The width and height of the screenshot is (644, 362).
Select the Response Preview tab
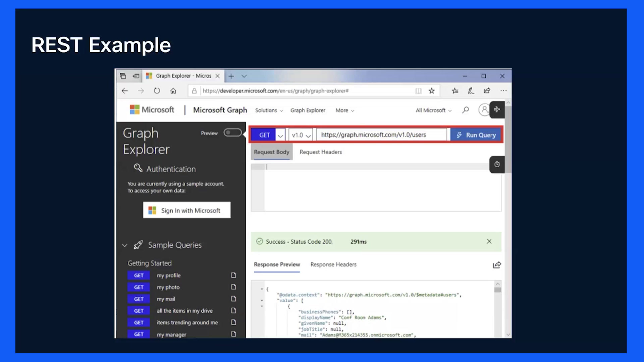pyautogui.click(x=277, y=264)
